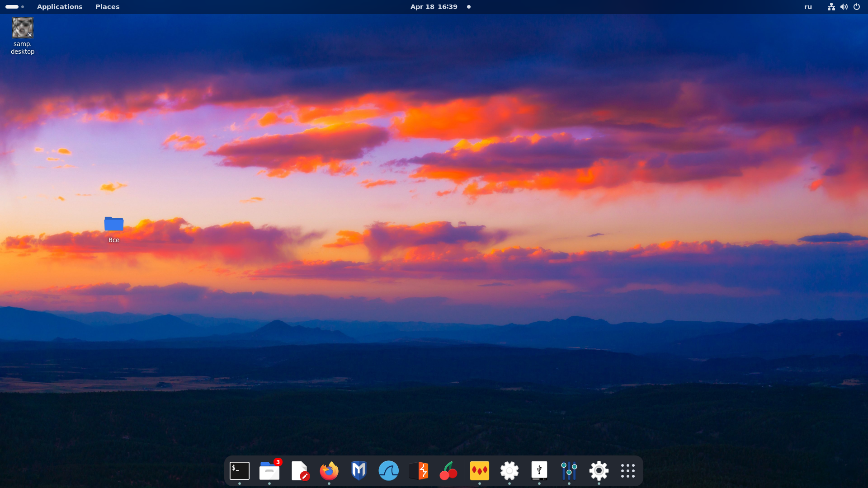Open Burp Suite orange icon
The height and width of the screenshot is (488, 868).
[x=419, y=471]
